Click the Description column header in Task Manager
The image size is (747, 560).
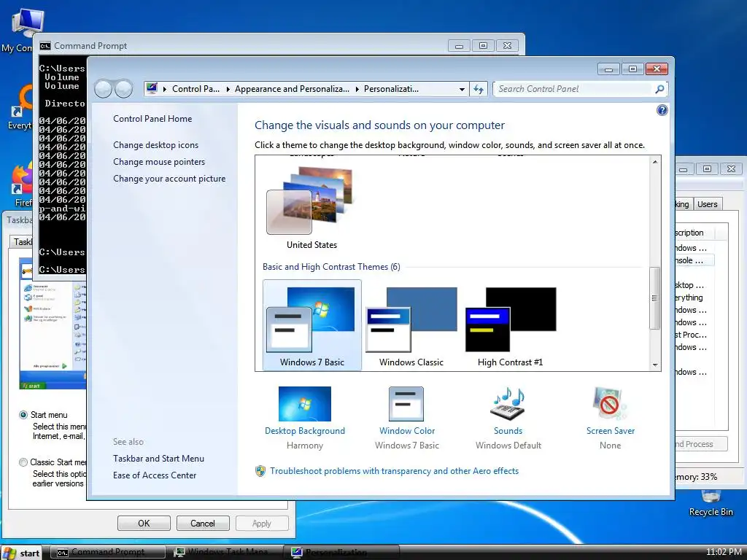click(694, 233)
